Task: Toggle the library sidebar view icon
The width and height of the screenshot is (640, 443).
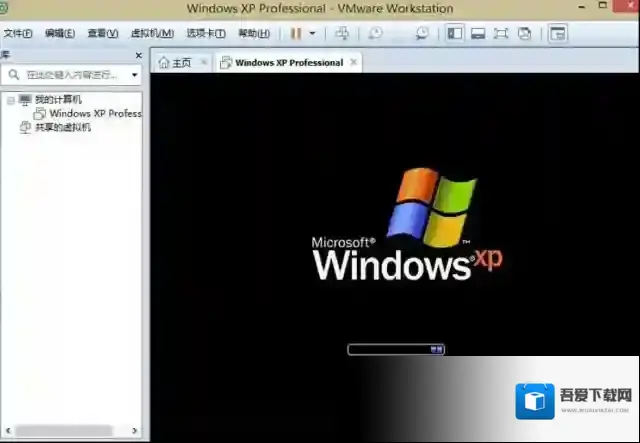Action: (455, 33)
